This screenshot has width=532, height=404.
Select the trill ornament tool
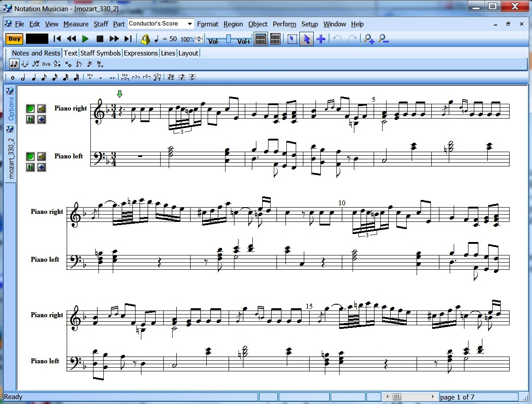(99, 64)
